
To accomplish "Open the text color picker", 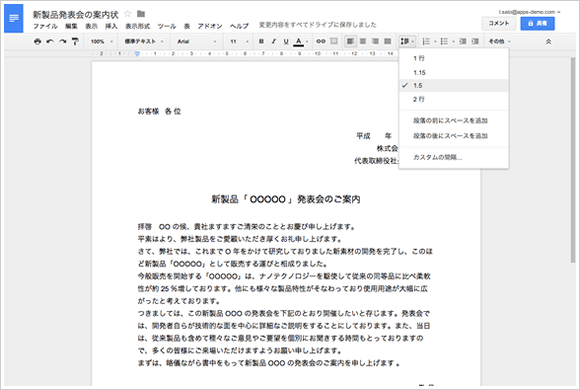I will pyautogui.click(x=300, y=41).
